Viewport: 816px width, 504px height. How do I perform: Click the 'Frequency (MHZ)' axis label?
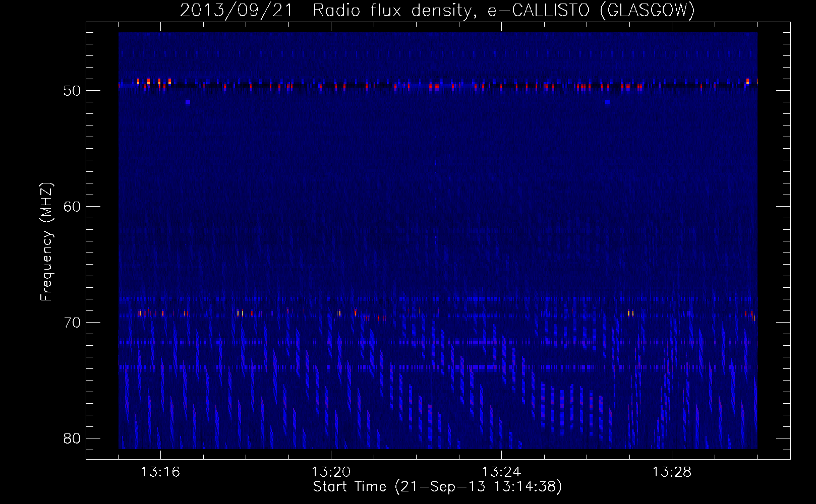click(46, 241)
